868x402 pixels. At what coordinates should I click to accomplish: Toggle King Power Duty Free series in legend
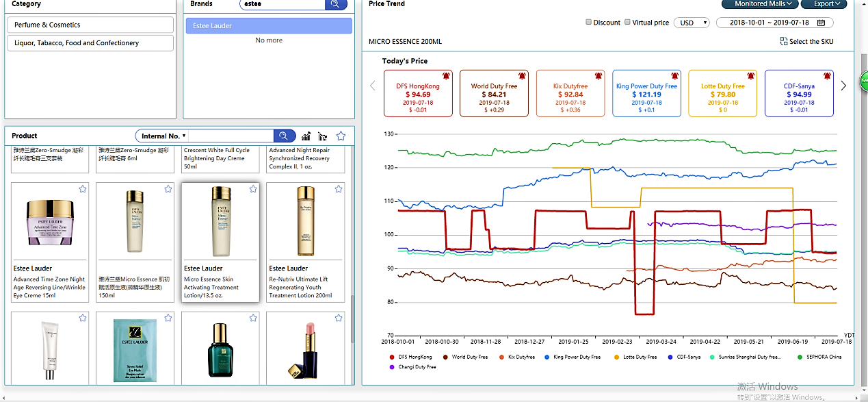573,357
